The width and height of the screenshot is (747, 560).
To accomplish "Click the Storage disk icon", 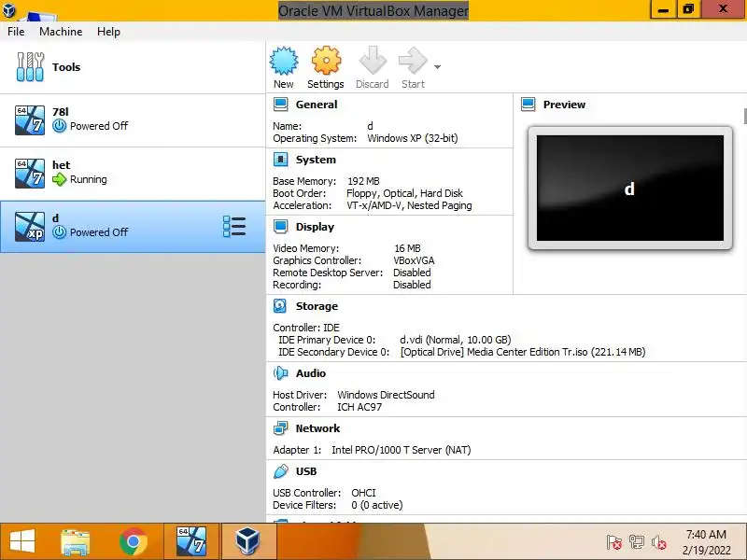I will click(x=280, y=306).
